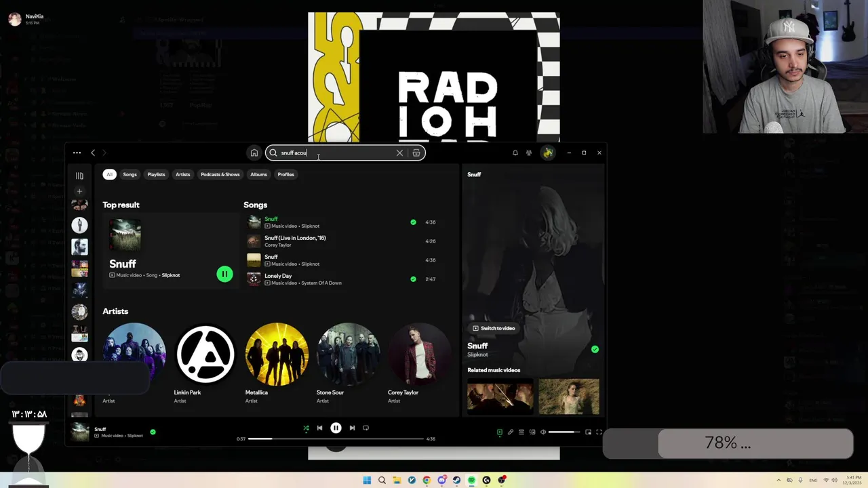Create a playlist with plus icon
868x488 pixels.
79,191
